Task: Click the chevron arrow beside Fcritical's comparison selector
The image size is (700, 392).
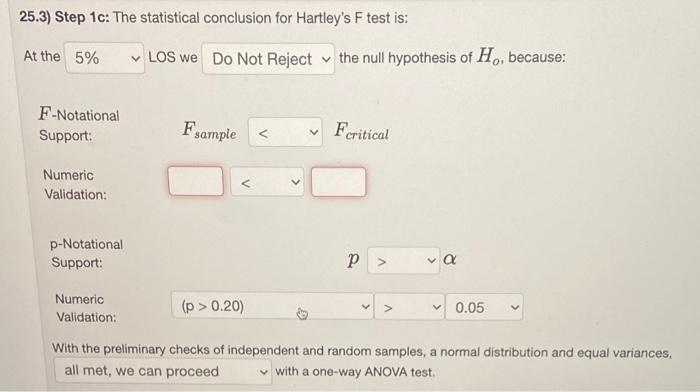Action: click(314, 133)
